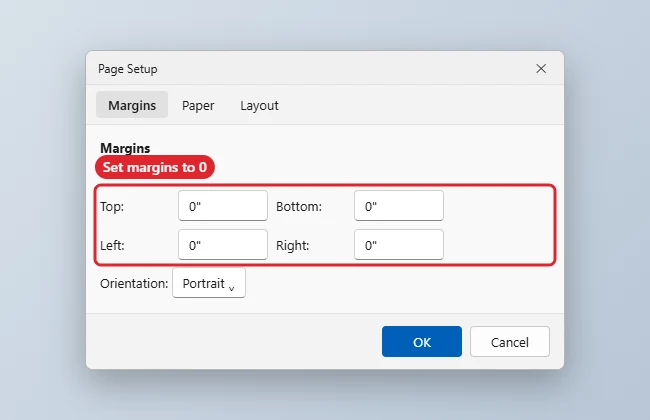This screenshot has width=650, height=420.
Task: Click the Orientation: label
Action: click(x=134, y=284)
